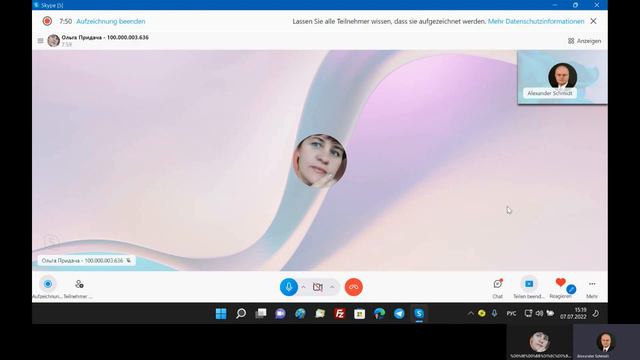Screen dimensions: 640x360
Task: Click the blue pencil edit reaction badge
Action: click(571, 289)
